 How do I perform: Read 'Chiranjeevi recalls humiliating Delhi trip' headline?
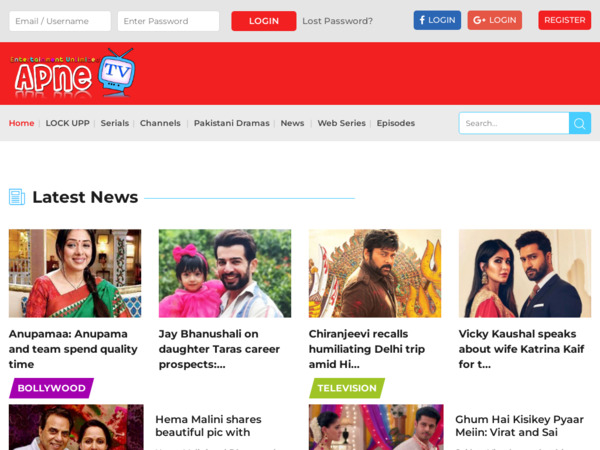pyautogui.click(x=367, y=349)
